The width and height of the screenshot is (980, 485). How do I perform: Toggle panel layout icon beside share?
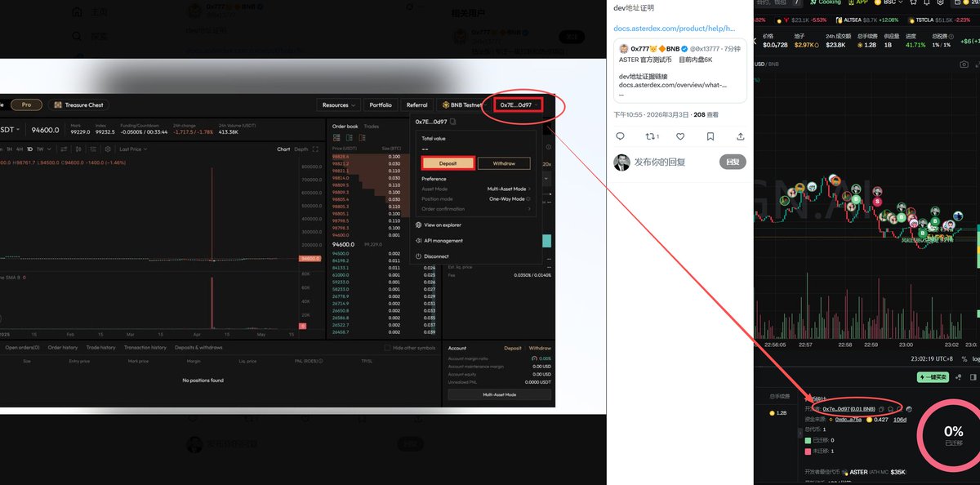pos(973,377)
